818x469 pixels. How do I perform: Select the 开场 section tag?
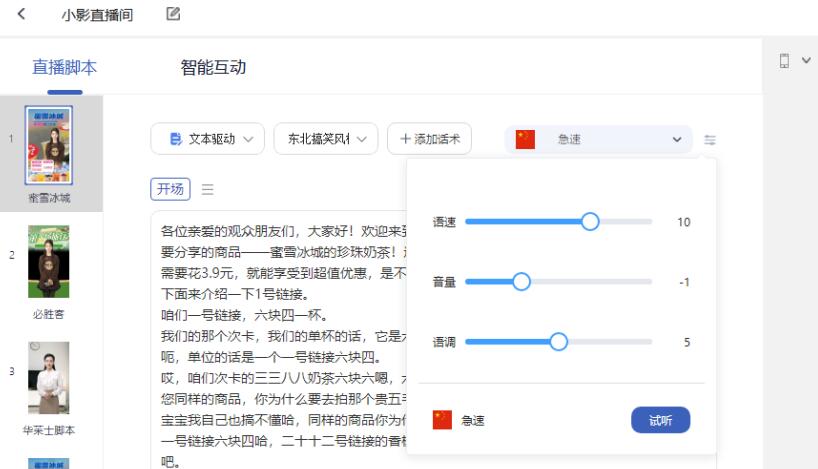170,189
